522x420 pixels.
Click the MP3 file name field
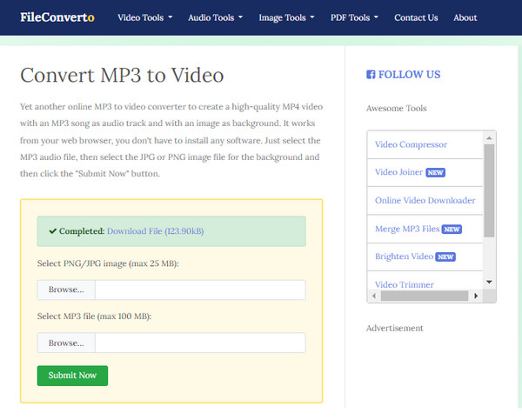pos(200,343)
